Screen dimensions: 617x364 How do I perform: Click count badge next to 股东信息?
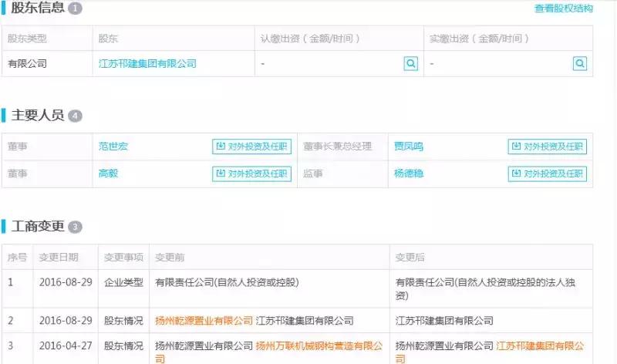coord(75,8)
